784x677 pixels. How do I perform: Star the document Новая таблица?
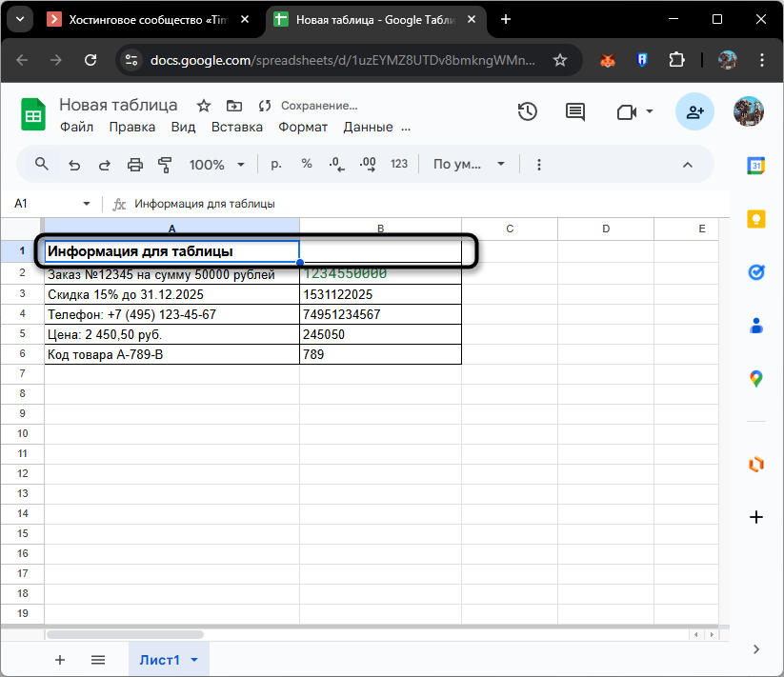203,106
